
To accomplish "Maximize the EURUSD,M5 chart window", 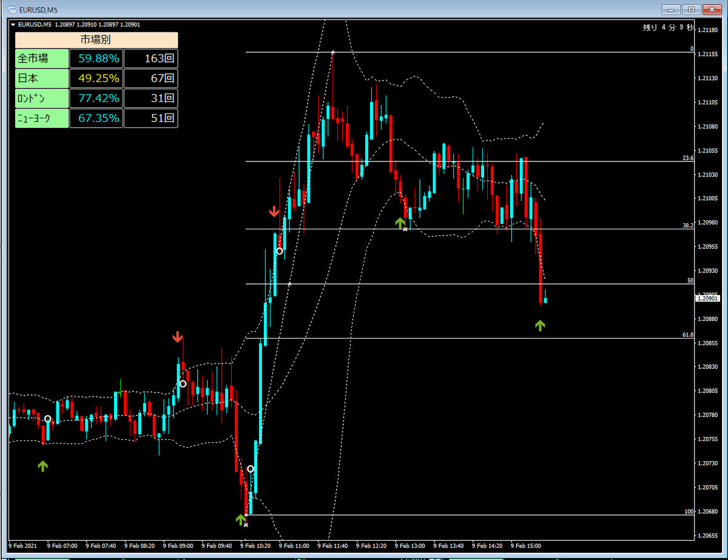I will click(x=690, y=9).
